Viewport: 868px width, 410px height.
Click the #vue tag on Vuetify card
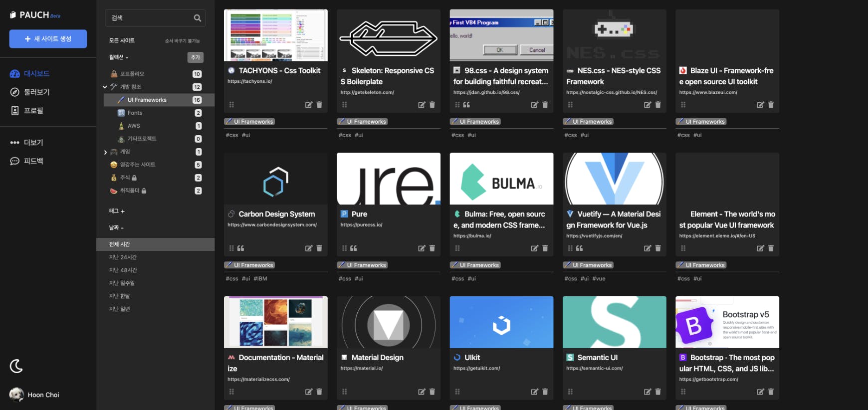[599, 279]
